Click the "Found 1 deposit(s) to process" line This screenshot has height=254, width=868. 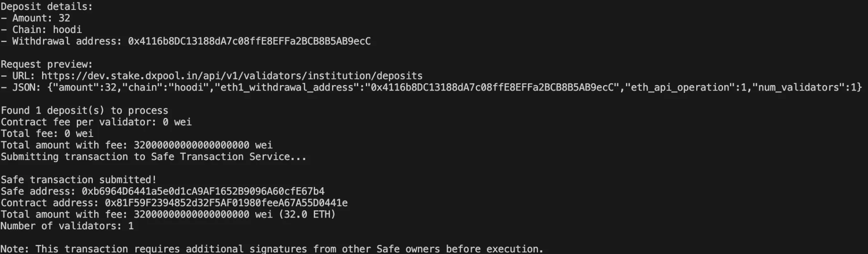pyautogui.click(x=84, y=111)
